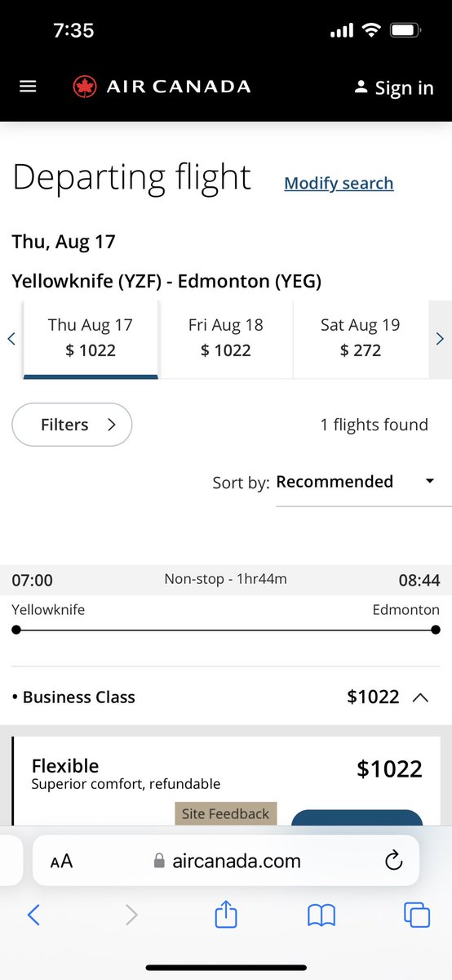This screenshot has width=452, height=980.
Task: Show earlier dates with left arrow
Action: click(x=11, y=338)
